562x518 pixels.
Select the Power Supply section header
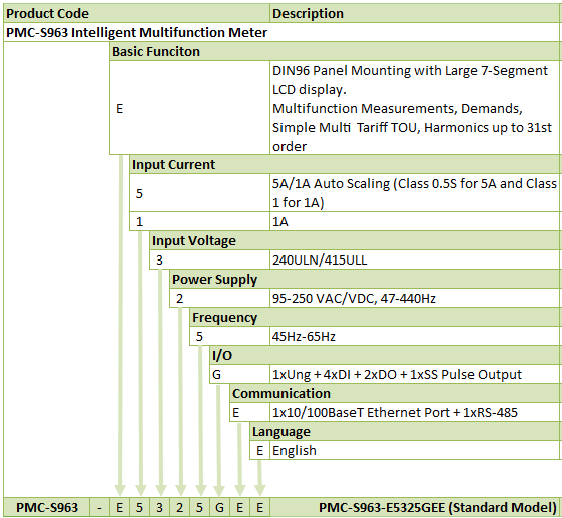pos(364,279)
